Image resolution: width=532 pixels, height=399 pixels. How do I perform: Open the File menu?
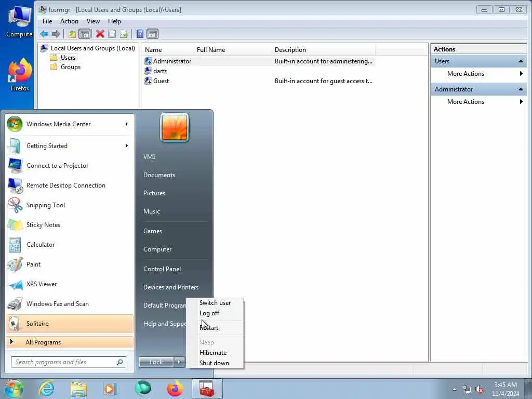(x=47, y=21)
